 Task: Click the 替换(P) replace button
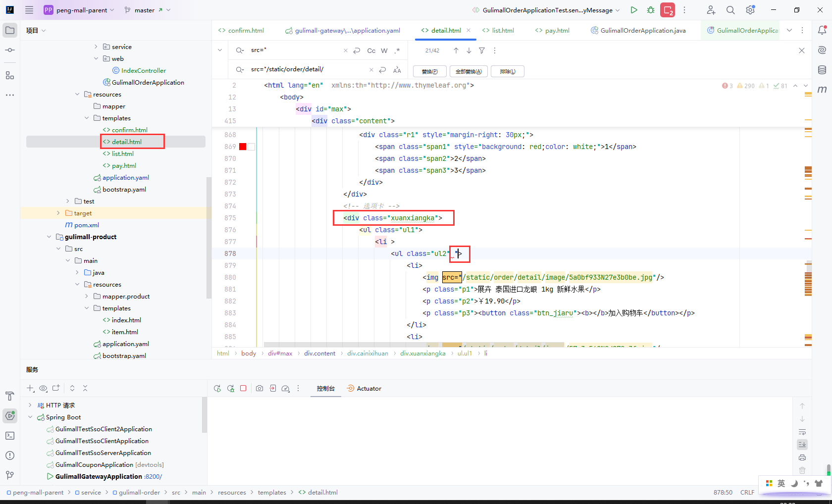[429, 71]
